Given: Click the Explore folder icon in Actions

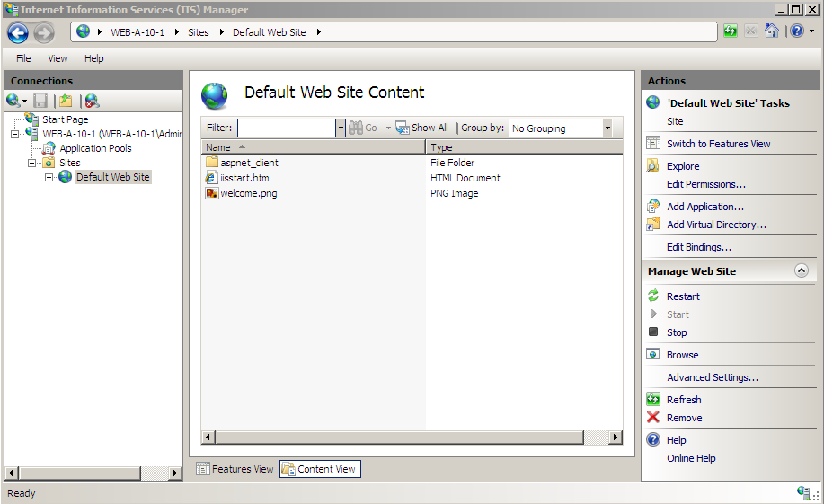Looking at the screenshot, I should (x=652, y=166).
